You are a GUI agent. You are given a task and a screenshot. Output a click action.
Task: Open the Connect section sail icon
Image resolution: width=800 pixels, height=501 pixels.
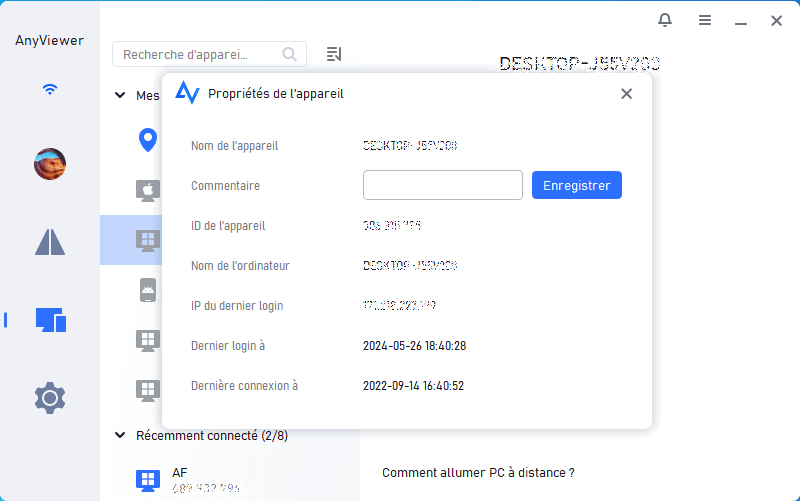tap(50, 242)
